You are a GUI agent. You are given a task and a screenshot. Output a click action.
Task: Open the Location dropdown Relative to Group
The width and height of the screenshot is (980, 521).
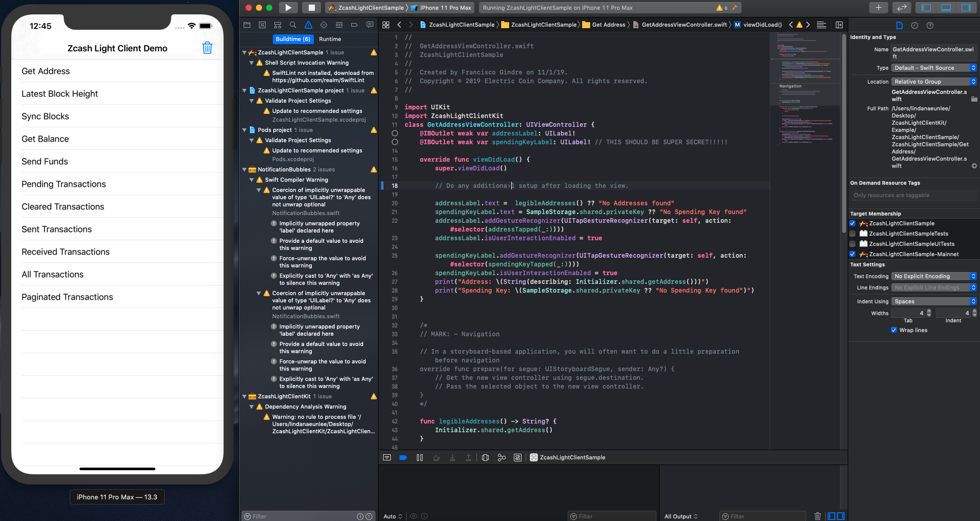[934, 82]
